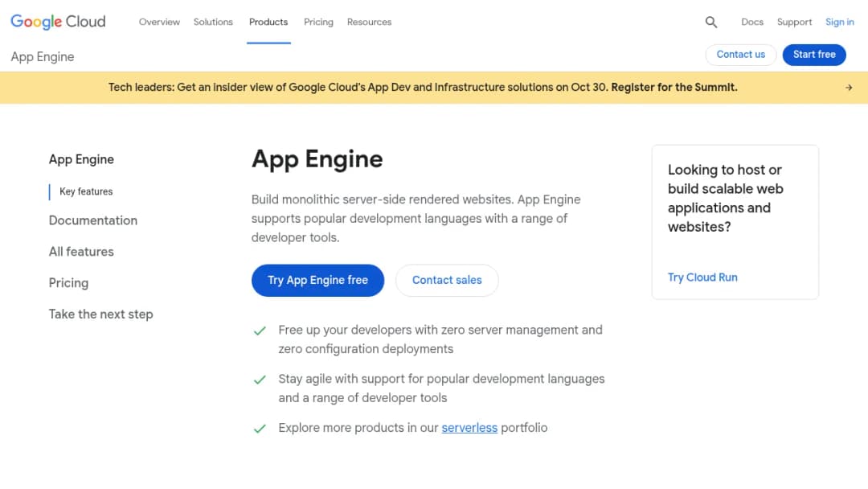The width and height of the screenshot is (868, 489).
Task: Click the banner arrow icon
Action: click(x=849, y=88)
